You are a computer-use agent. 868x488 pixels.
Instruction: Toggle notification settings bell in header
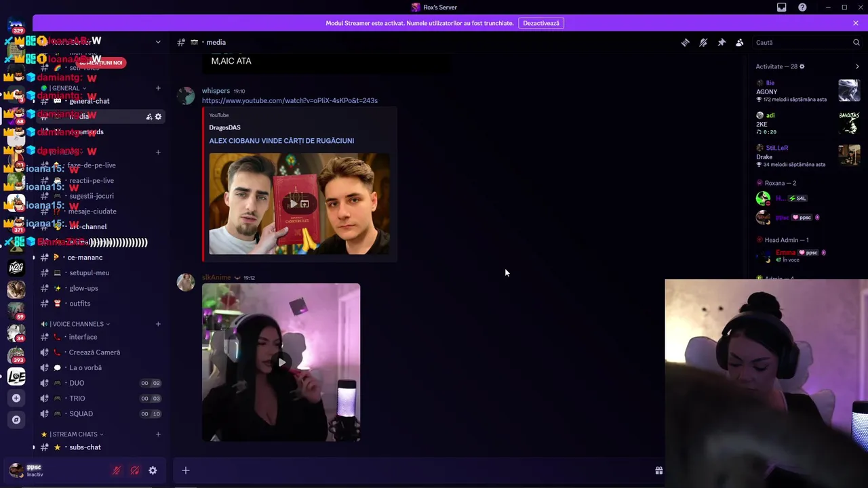coord(703,42)
